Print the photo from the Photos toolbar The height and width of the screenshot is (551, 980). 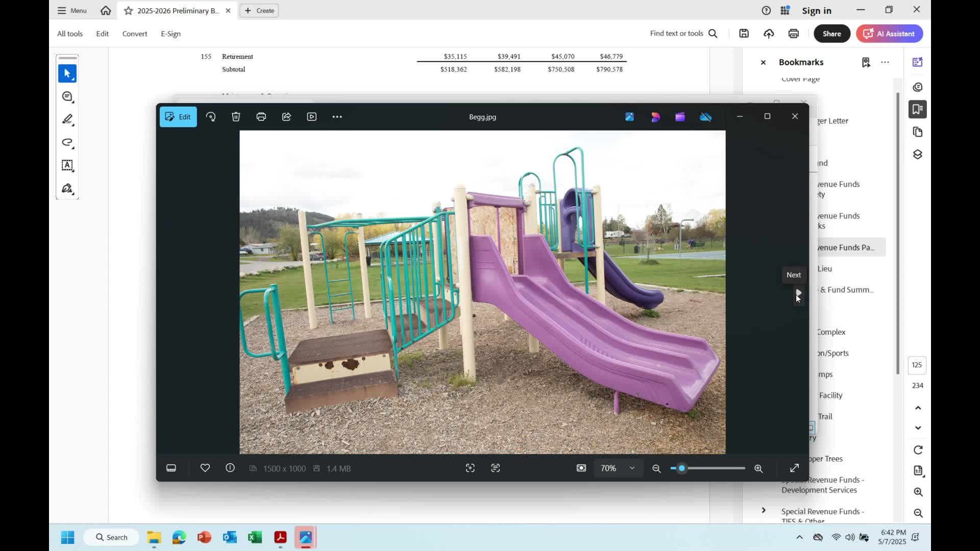pyautogui.click(x=261, y=117)
